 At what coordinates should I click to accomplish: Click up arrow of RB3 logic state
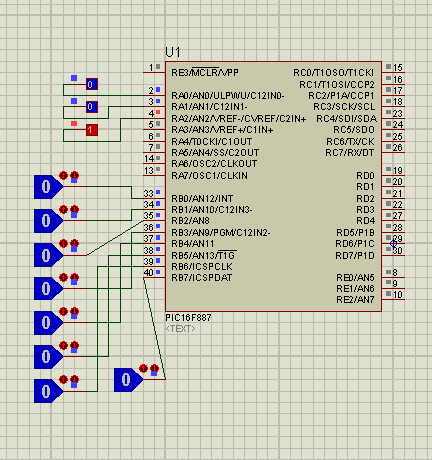(63, 277)
